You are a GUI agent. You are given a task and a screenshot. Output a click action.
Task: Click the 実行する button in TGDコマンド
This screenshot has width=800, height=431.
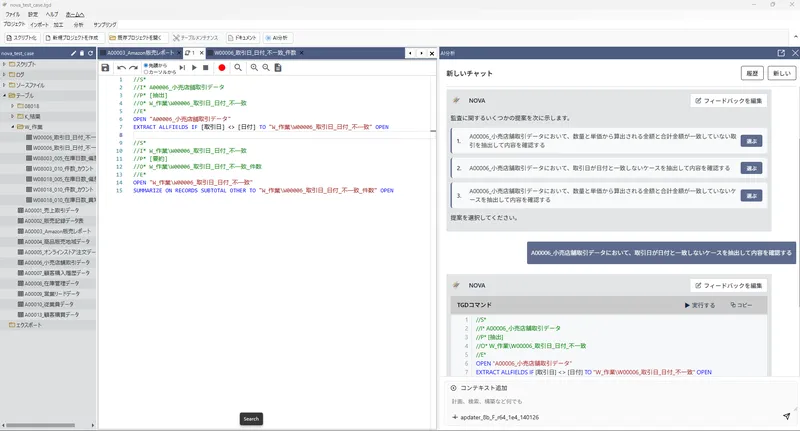pyautogui.click(x=700, y=305)
